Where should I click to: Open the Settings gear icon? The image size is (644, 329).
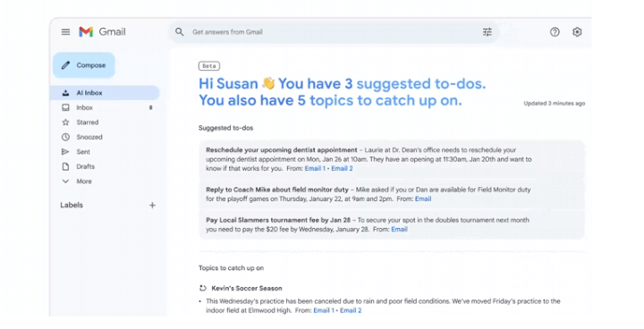click(x=577, y=31)
